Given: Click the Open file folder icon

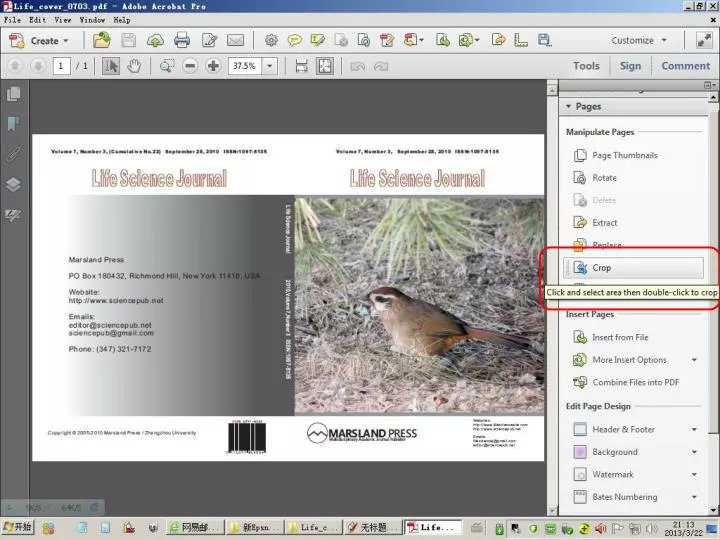Looking at the screenshot, I should pos(101,40).
